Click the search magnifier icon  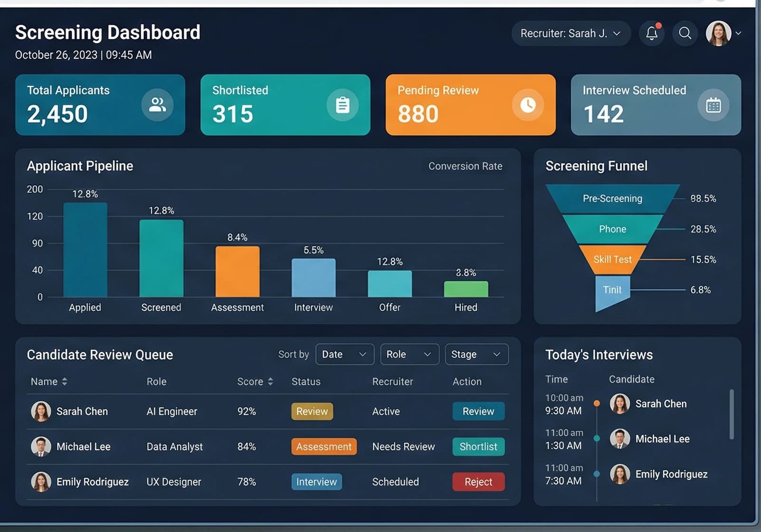tap(685, 33)
